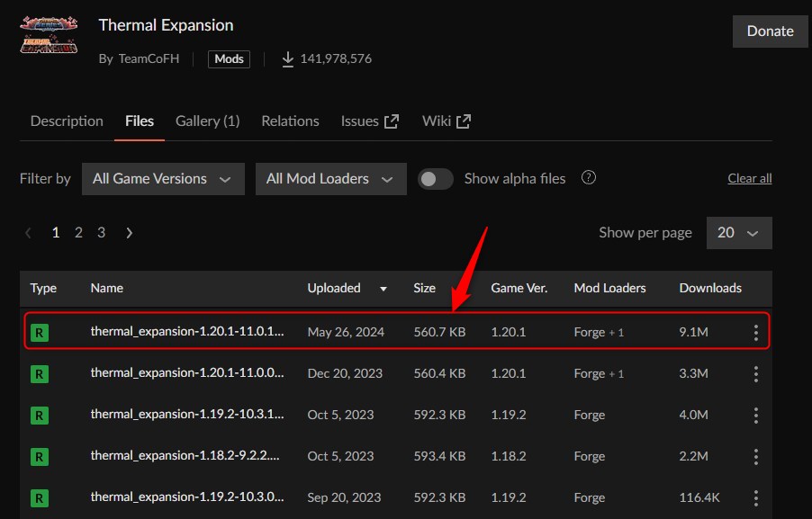The height and width of the screenshot is (519, 812).
Task: Open the Show per page 20 dropdown
Action: [739, 233]
